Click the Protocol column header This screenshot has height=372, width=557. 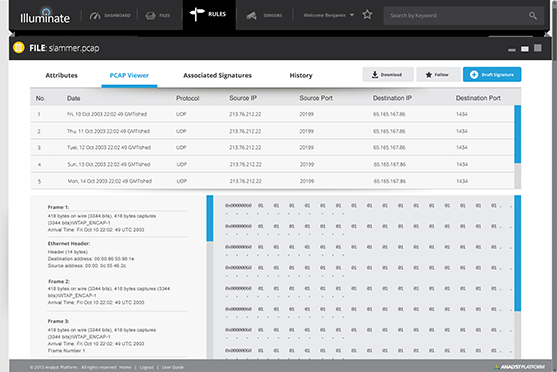pos(188,98)
